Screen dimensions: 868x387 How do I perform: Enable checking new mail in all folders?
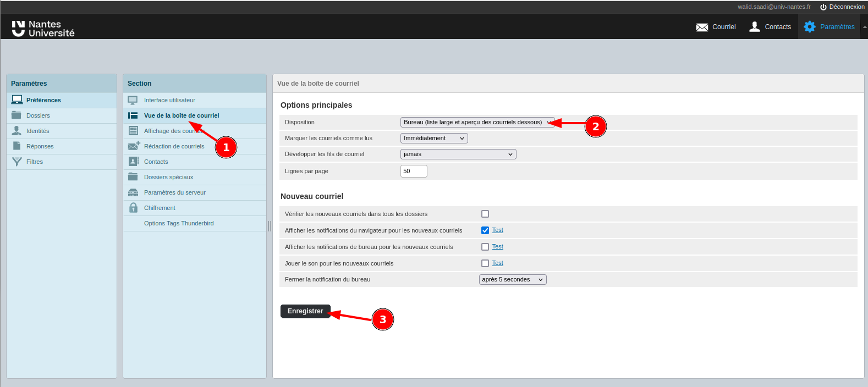click(485, 214)
